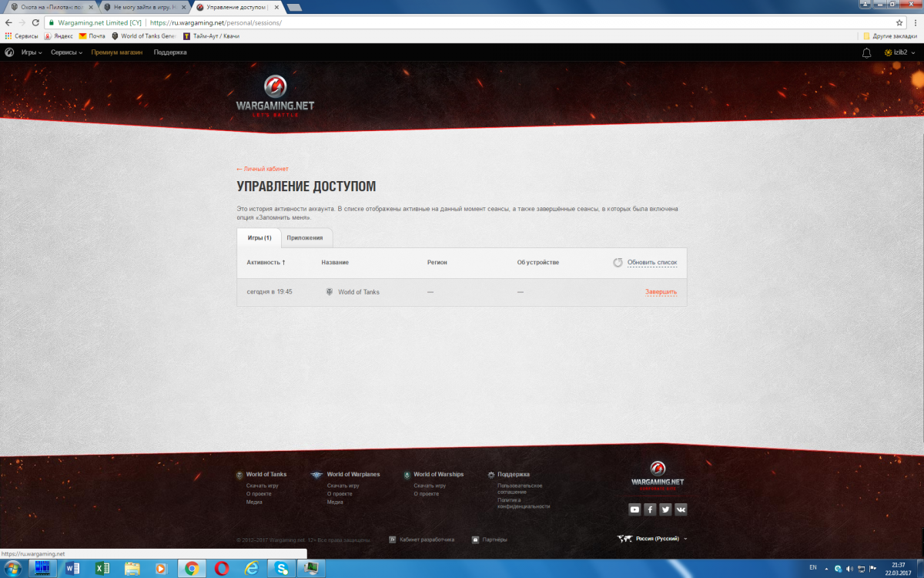Open Skype from the taskbar
The height and width of the screenshot is (578, 924).
tap(280, 569)
